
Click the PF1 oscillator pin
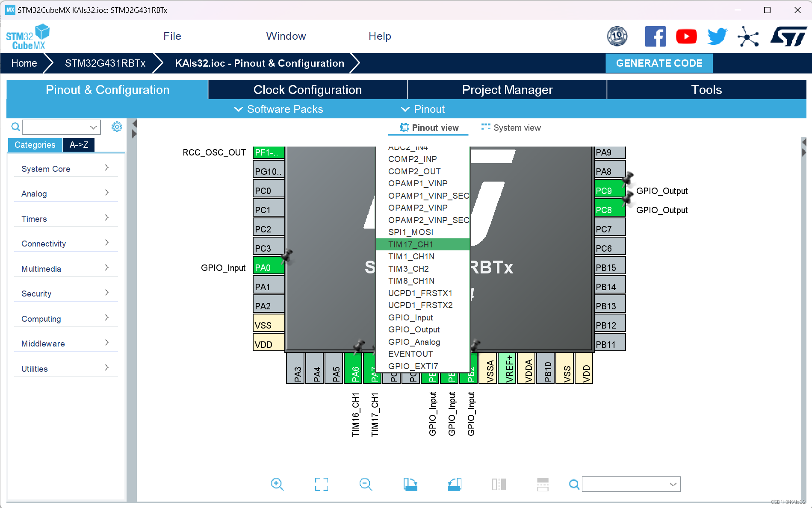(269, 152)
